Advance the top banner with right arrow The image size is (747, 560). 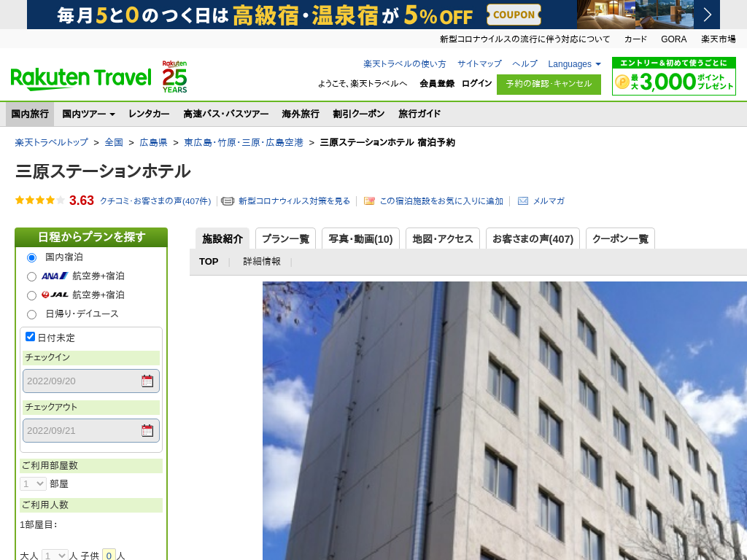click(x=707, y=15)
